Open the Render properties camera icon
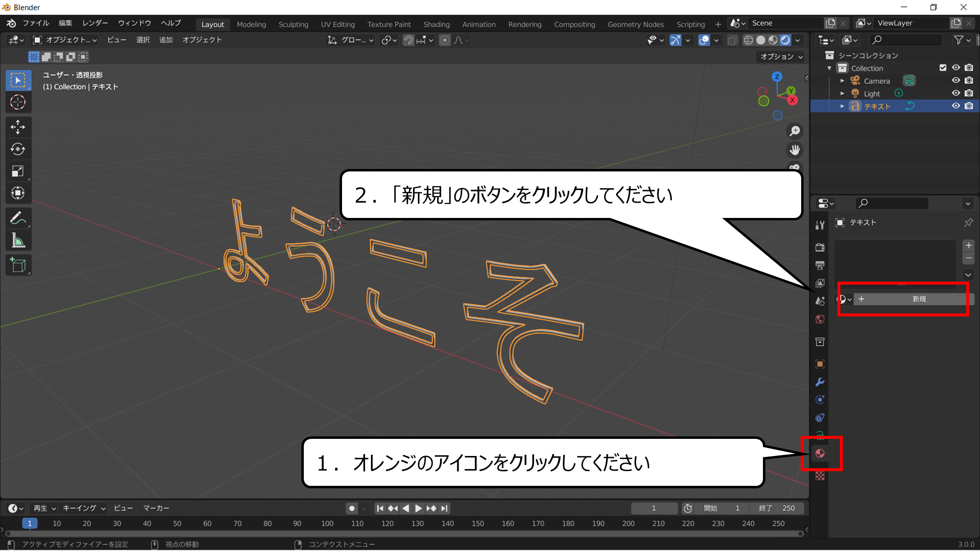 click(820, 247)
